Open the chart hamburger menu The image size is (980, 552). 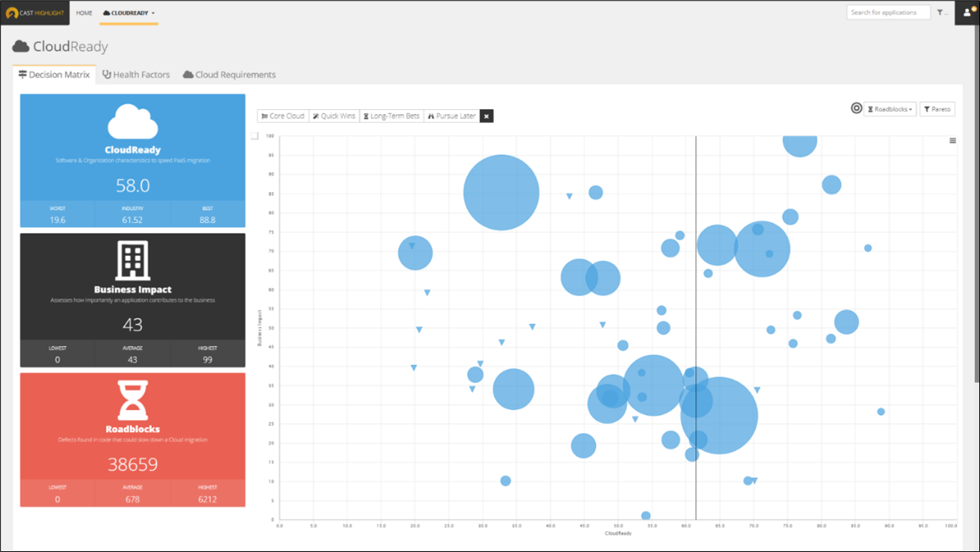point(952,141)
